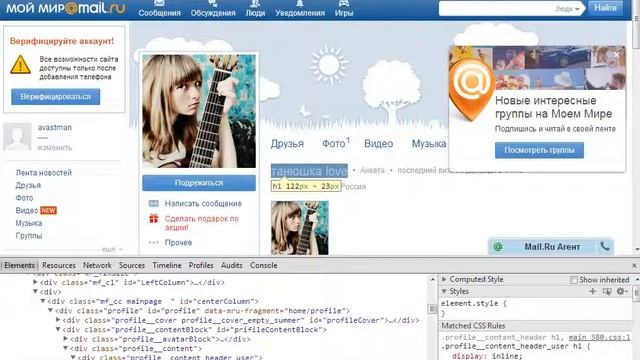Open Уведомления in the top bar
This screenshot has width=640, height=360.
point(300,9)
